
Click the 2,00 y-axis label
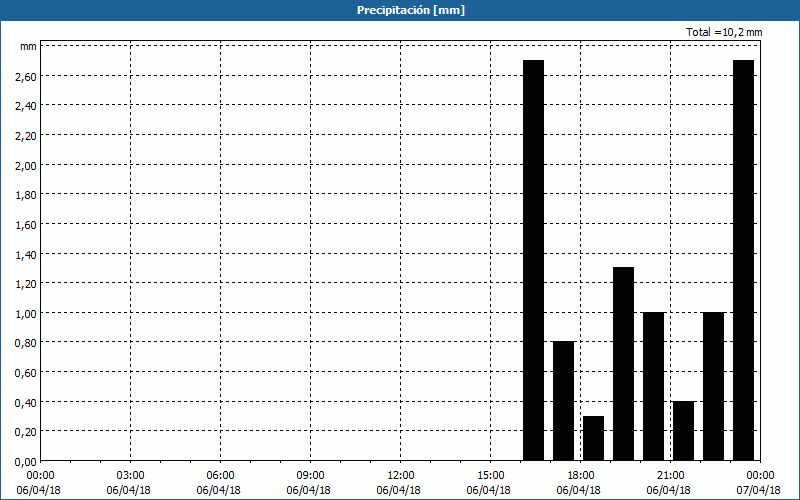point(26,165)
